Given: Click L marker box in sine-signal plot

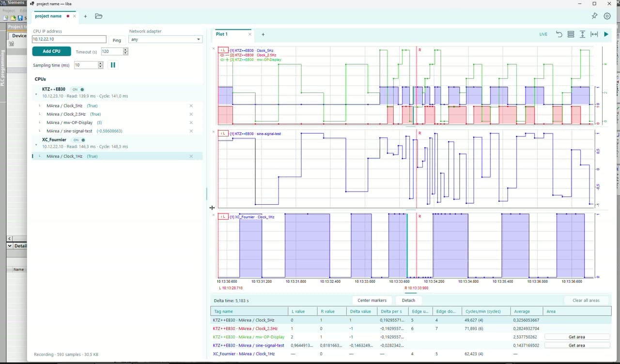Looking at the screenshot, I should tap(223, 133).
